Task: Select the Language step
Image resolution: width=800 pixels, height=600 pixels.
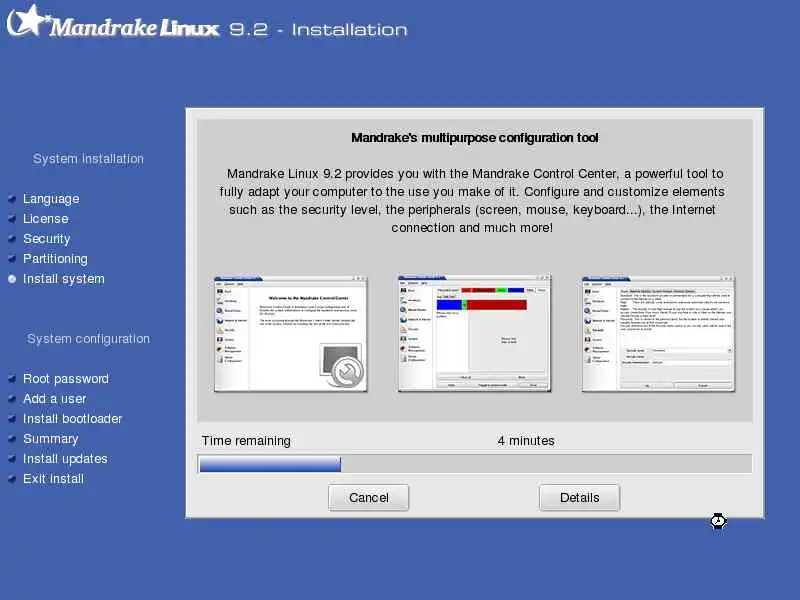Action: (51, 198)
